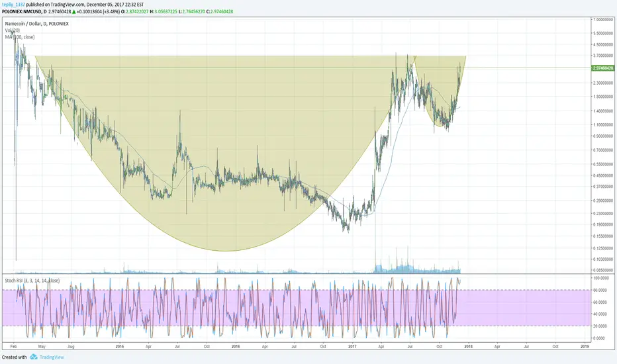Image resolution: width=617 pixels, height=364 pixels.
Task: Click the C:2.97460428 close value
Action: [x=220, y=12]
